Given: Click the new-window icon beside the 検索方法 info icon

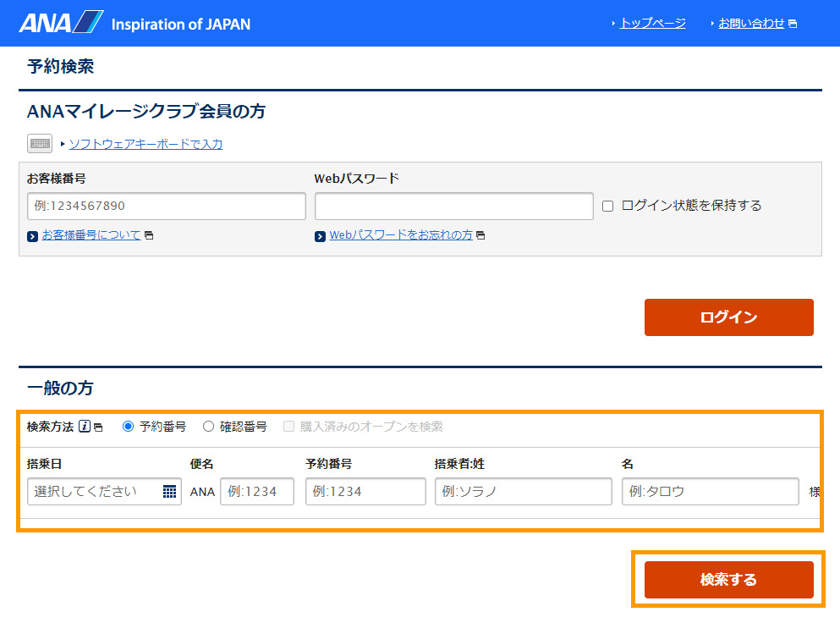Looking at the screenshot, I should tap(98, 427).
